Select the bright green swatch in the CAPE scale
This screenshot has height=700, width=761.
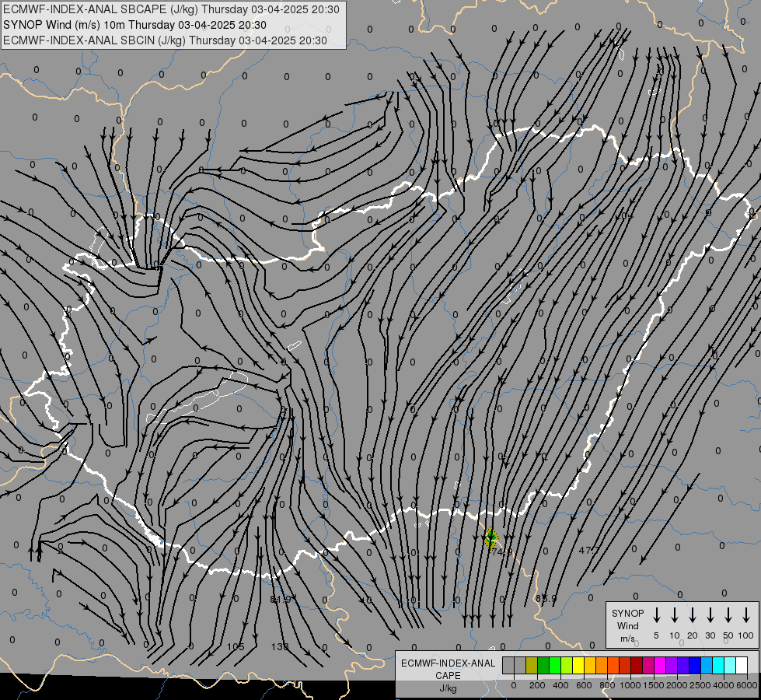coord(555,665)
